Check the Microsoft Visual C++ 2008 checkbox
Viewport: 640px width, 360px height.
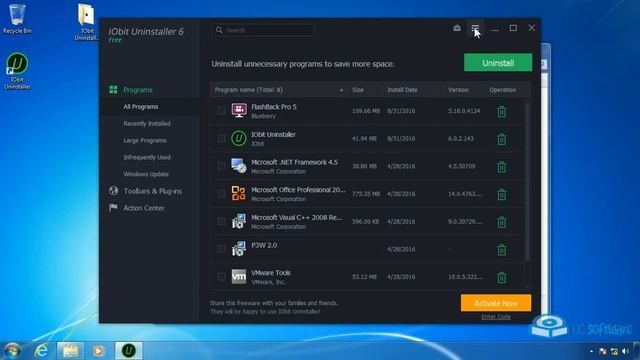point(221,221)
